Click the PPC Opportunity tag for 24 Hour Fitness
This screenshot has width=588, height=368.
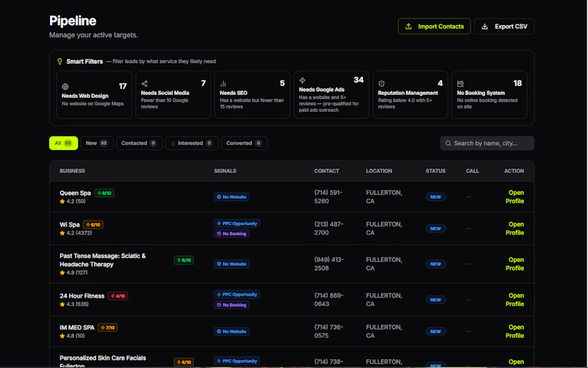tap(237, 294)
